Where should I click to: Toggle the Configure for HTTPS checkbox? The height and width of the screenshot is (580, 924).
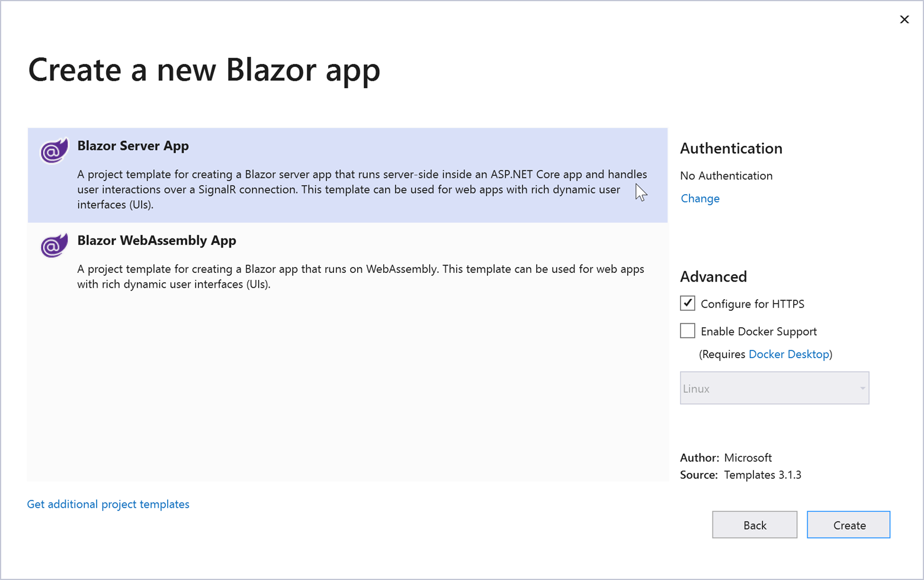(687, 303)
